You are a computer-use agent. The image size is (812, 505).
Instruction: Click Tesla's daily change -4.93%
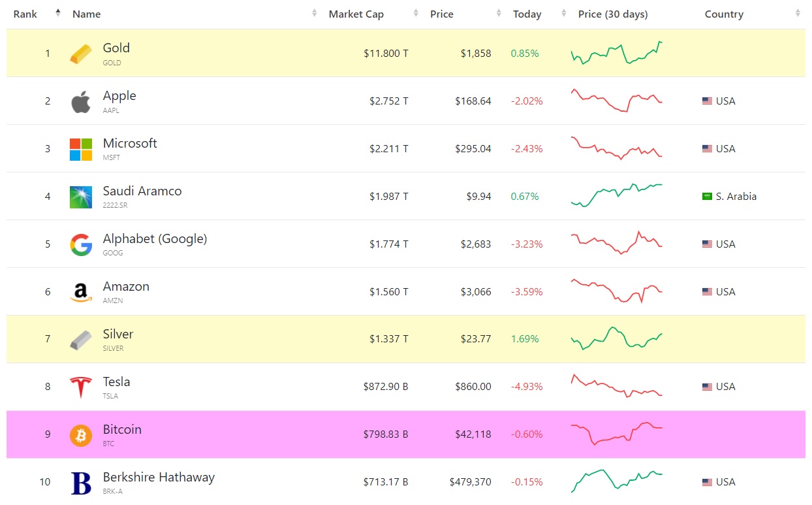527,387
